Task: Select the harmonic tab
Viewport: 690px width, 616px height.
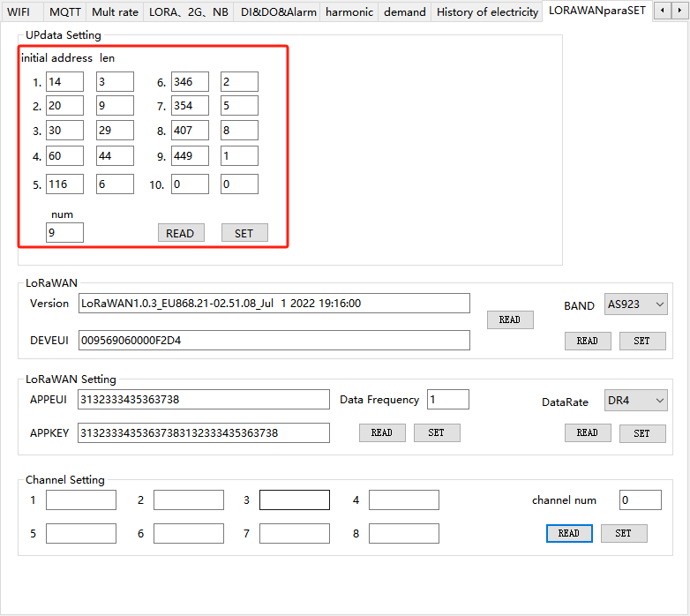Action: coord(349,11)
